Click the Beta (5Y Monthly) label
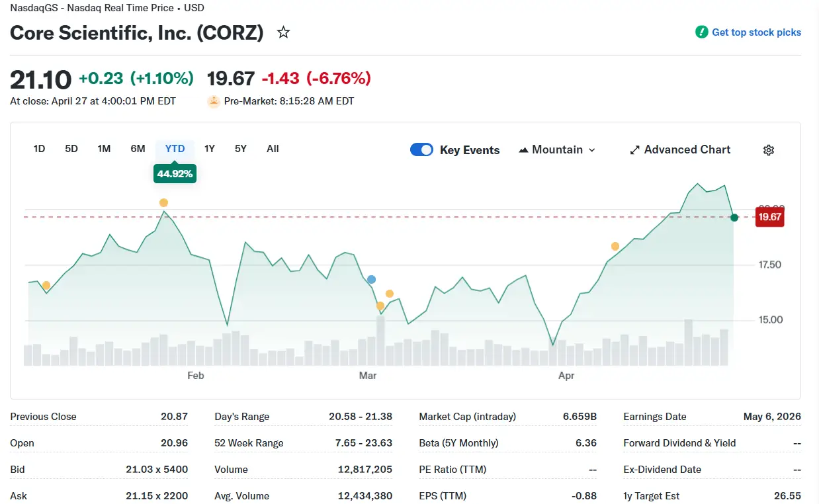The width and height of the screenshot is (819, 504). 458,443
